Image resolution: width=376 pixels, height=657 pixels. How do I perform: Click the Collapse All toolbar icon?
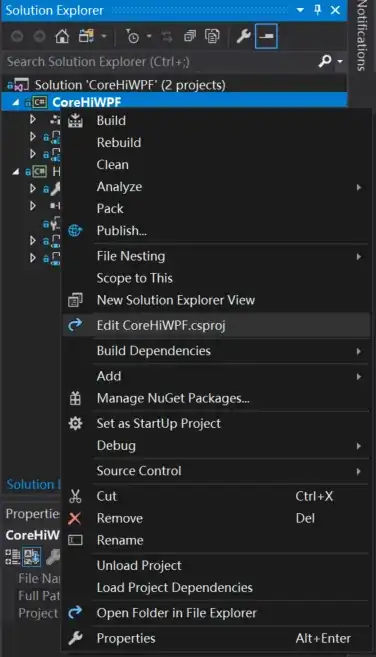point(190,37)
